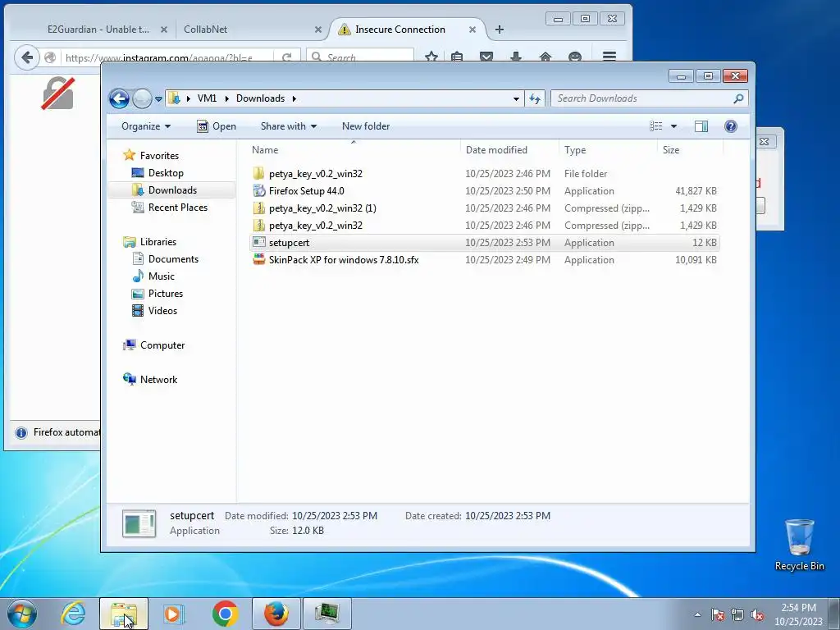Select the setupcert application icon
Image resolution: width=840 pixels, height=630 pixels.
pyautogui.click(x=259, y=243)
